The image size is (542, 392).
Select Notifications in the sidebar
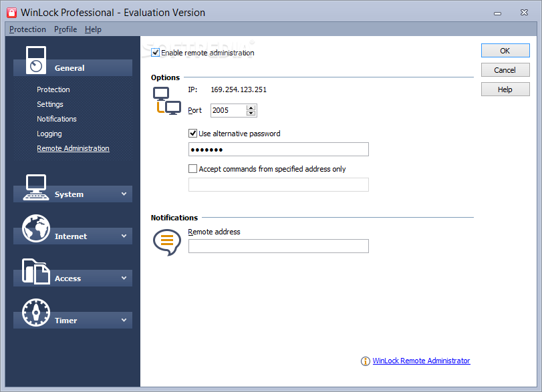[x=57, y=119]
